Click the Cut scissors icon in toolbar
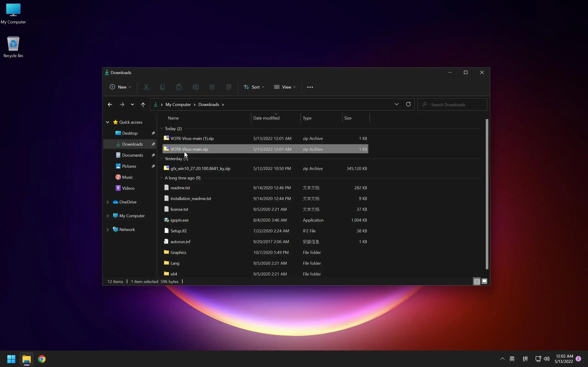Viewport: 588px width, 367px height. click(x=146, y=87)
